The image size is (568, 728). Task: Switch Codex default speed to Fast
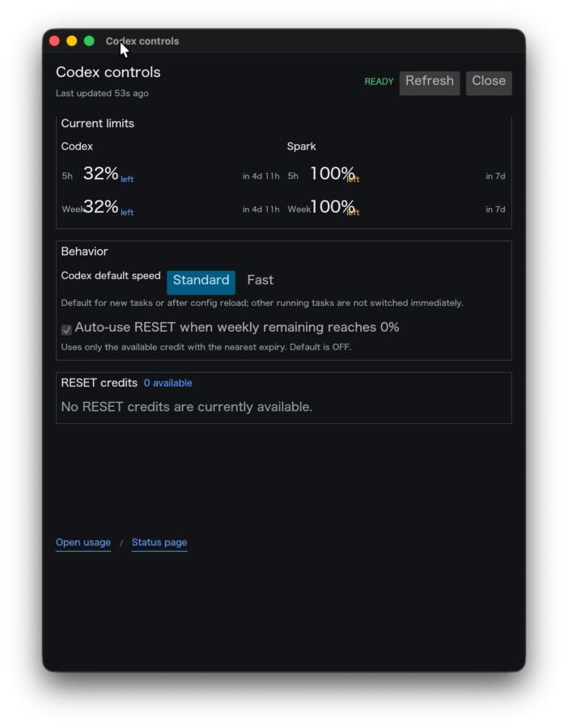click(260, 280)
